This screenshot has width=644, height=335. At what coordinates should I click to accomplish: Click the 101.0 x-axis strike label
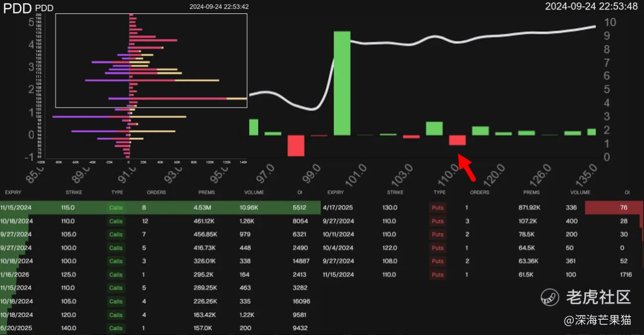(356, 175)
